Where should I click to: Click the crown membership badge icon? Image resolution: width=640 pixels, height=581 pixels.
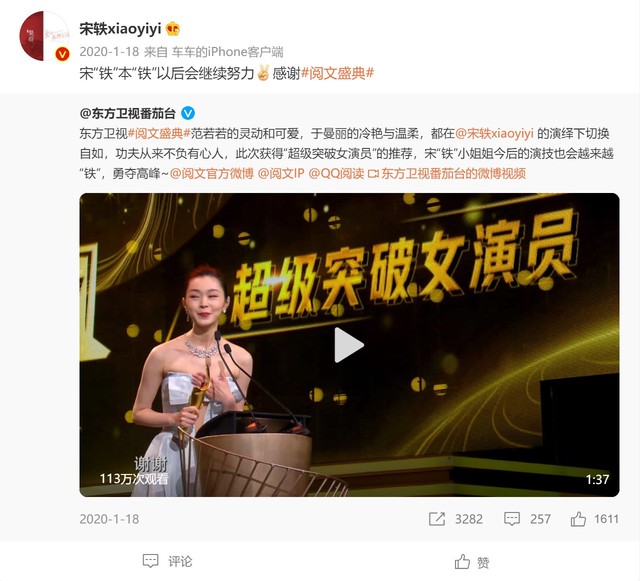pos(173,29)
